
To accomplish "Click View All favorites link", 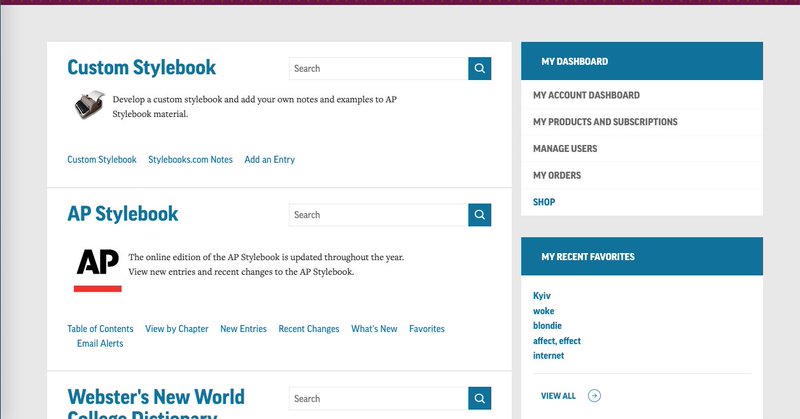I will 558,396.
